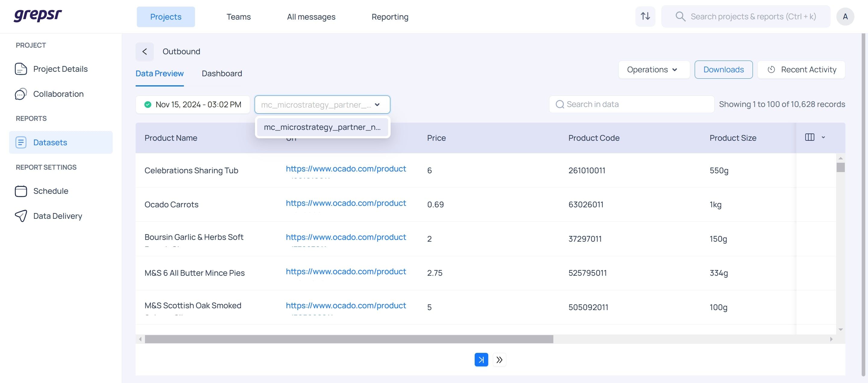Click the Collaboration chat bubble icon

click(20, 94)
